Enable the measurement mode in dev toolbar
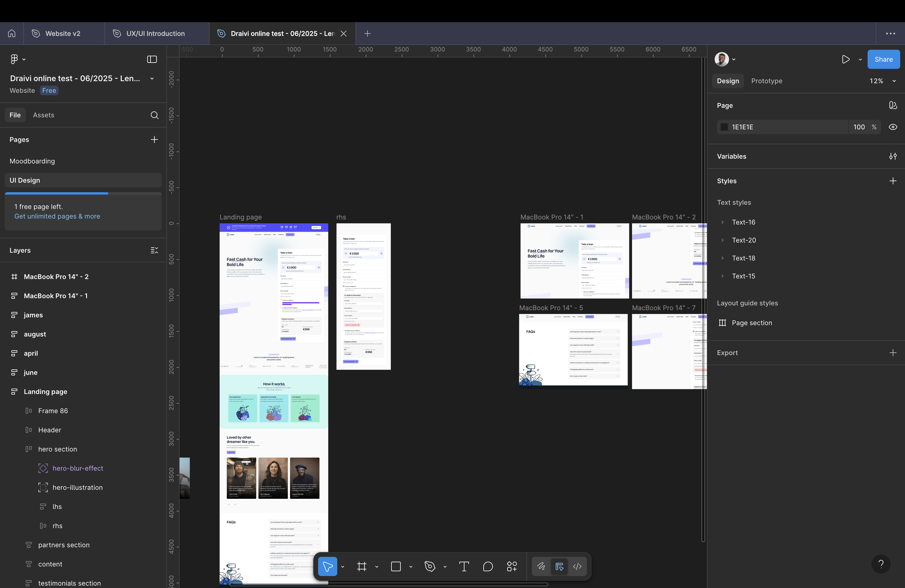 click(x=559, y=566)
